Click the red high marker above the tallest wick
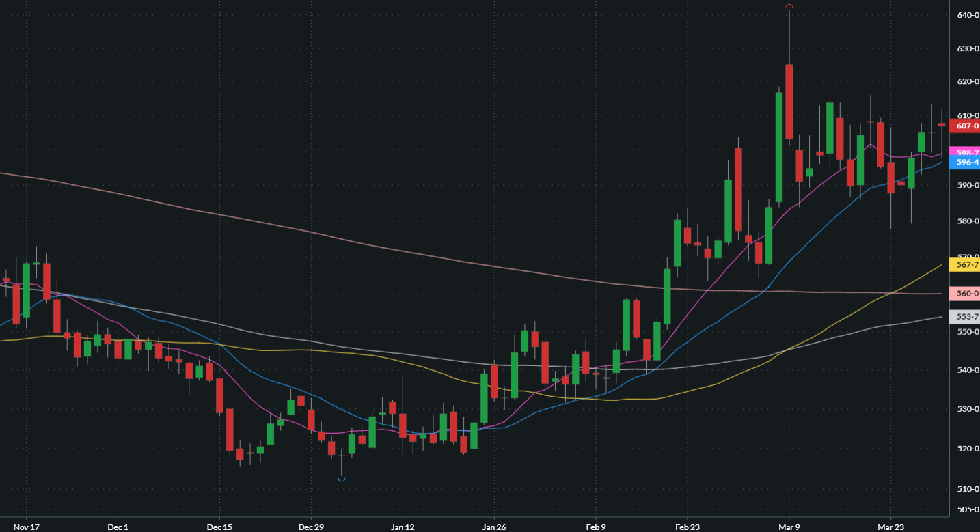Screen dimensions: 980x532 (x=789, y=5)
